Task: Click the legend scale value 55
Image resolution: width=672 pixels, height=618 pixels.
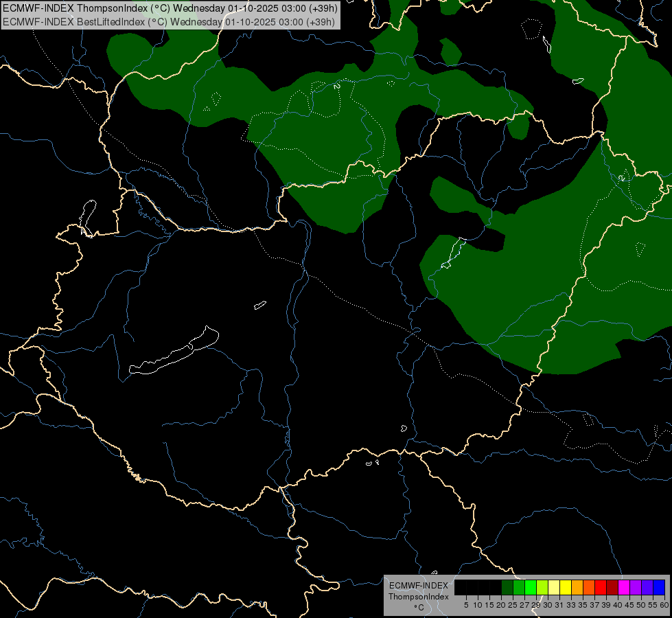Action: [653, 605]
